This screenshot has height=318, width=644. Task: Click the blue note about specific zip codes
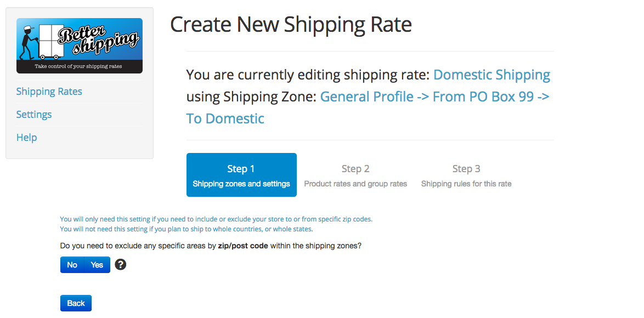[x=216, y=219]
